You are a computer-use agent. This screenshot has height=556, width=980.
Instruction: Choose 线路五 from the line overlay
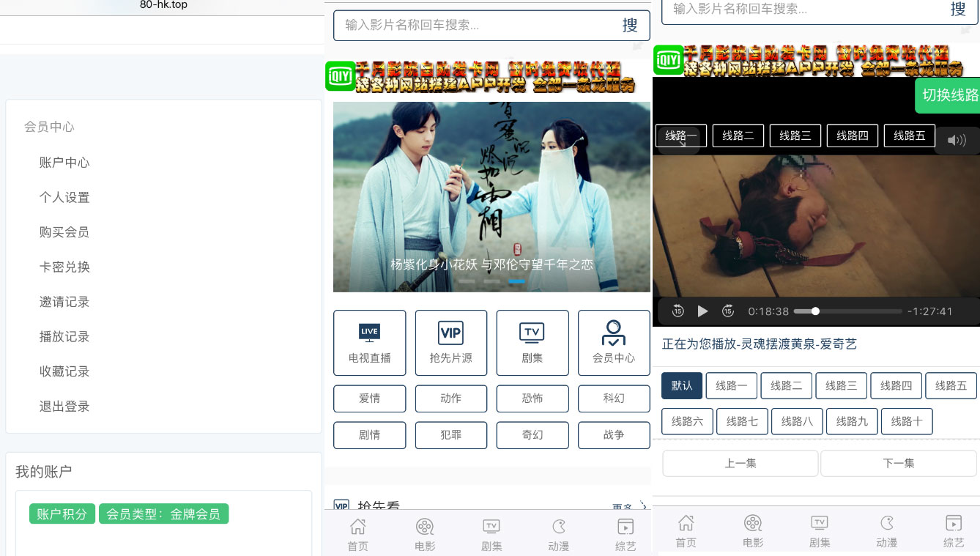point(910,136)
